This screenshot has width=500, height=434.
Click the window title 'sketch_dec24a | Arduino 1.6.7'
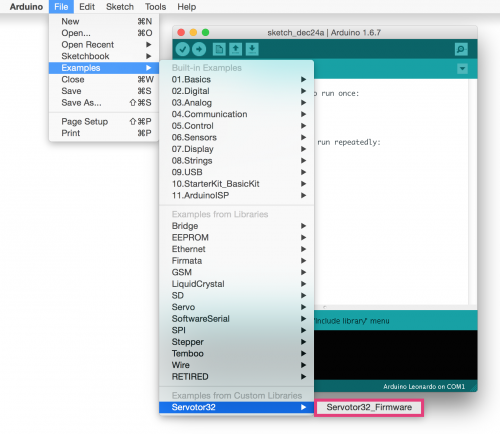tap(324, 33)
